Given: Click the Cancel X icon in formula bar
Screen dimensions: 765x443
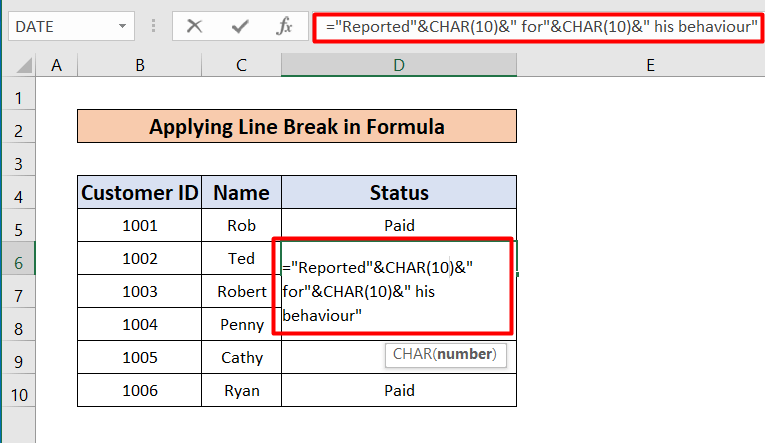Looking at the screenshot, I should [x=194, y=26].
